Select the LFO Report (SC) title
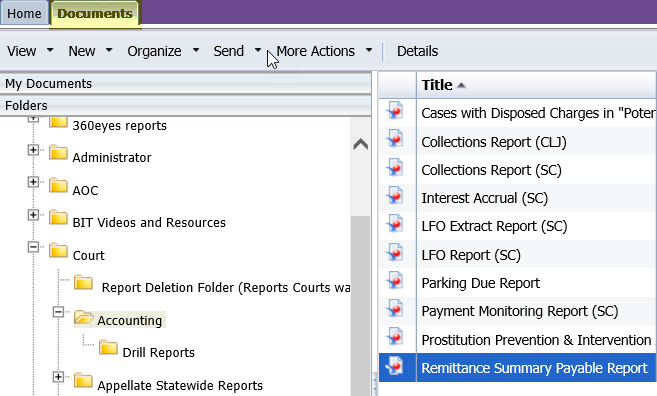 click(x=471, y=255)
